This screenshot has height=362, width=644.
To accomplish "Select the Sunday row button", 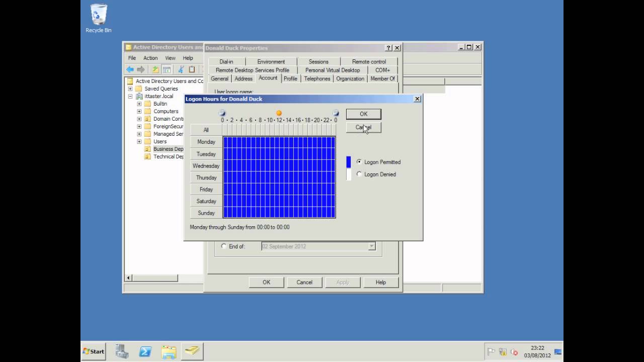I will click(206, 213).
